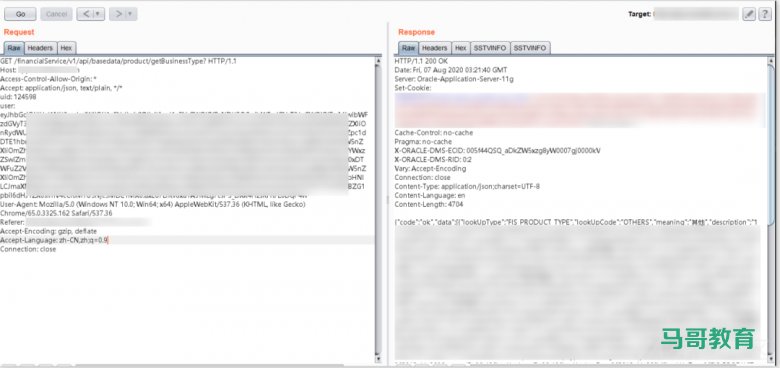Screen dimensions: 780x368
Task: Click the Content-Type: application/json line
Action: point(467,186)
